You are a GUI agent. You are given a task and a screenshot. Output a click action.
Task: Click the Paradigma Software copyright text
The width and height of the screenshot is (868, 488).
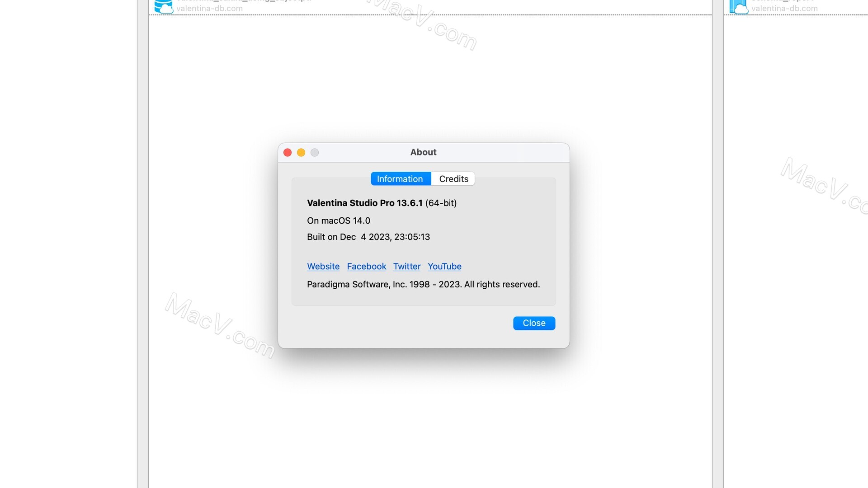pyautogui.click(x=423, y=284)
